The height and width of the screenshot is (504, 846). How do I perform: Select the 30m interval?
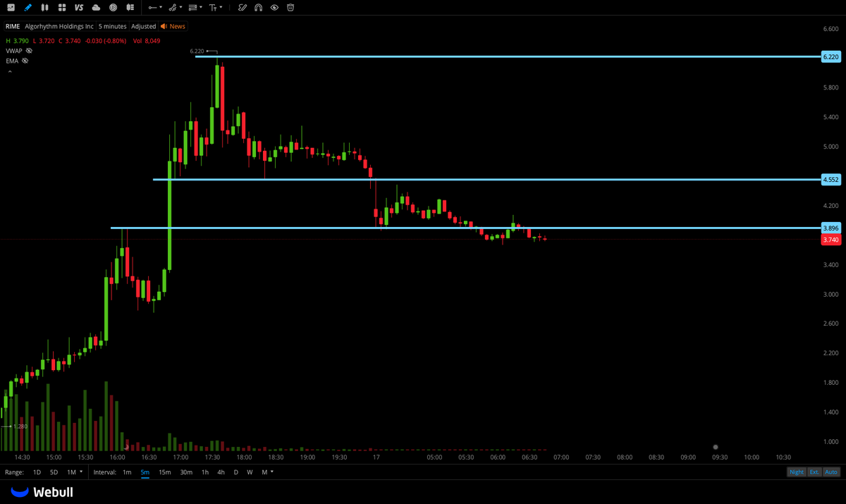pos(186,472)
